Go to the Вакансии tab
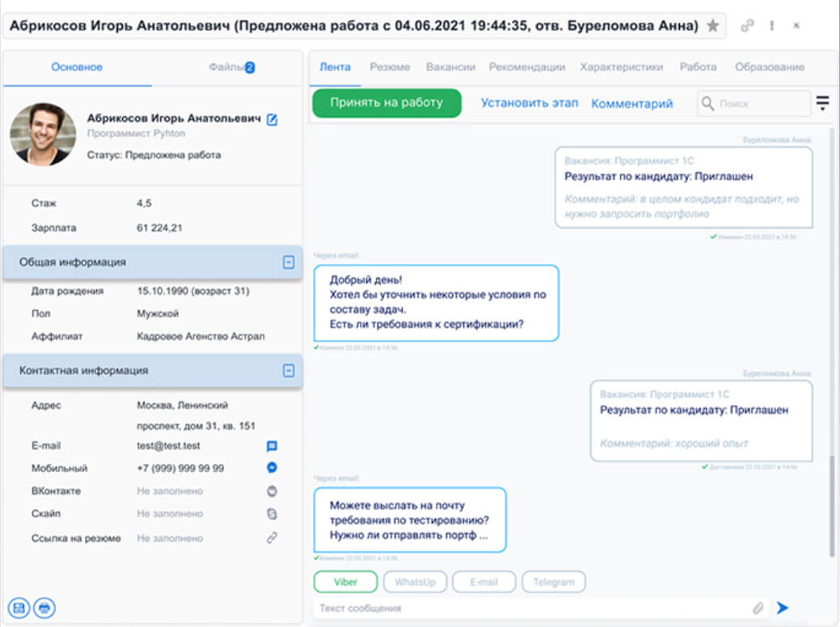Viewport: 840px width, 627px height. tap(450, 67)
